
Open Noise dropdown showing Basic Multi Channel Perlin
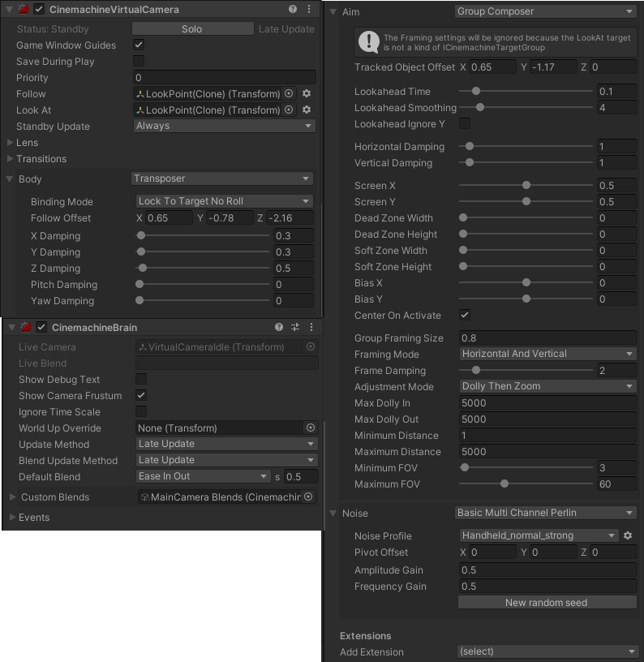(x=546, y=513)
